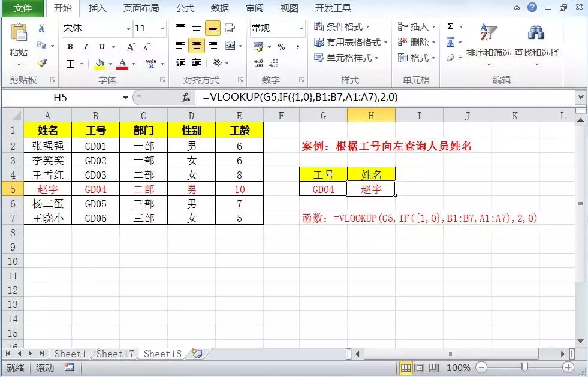Screen dimensions: 588x377
Task: Decrease font size with small A
Action: coord(147,47)
